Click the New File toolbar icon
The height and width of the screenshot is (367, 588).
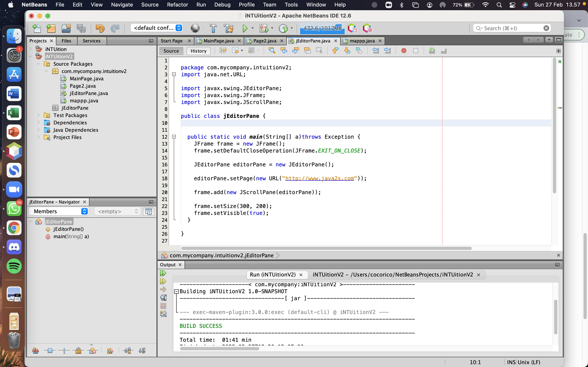coord(37,28)
